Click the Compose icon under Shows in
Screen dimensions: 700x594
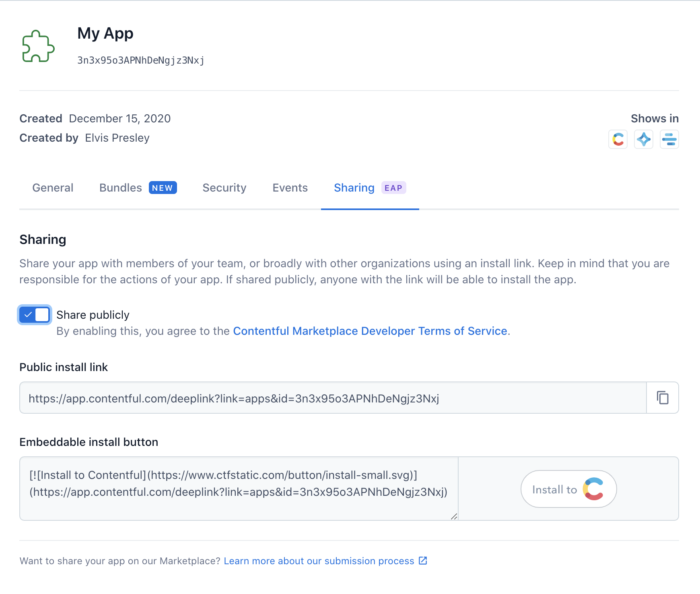(643, 139)
